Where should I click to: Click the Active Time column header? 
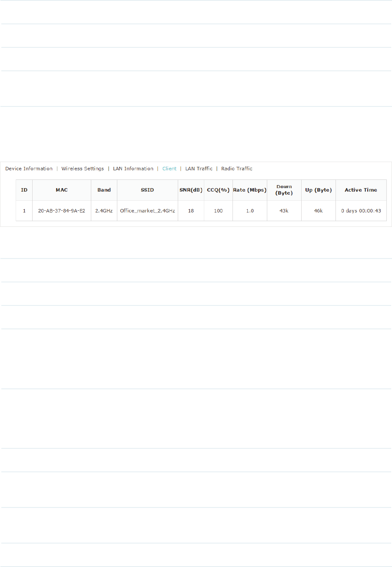(361, 190)
